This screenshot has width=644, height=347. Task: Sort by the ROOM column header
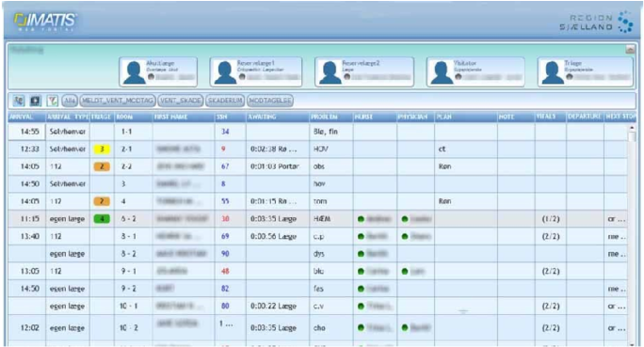click(x=134, y=117)
